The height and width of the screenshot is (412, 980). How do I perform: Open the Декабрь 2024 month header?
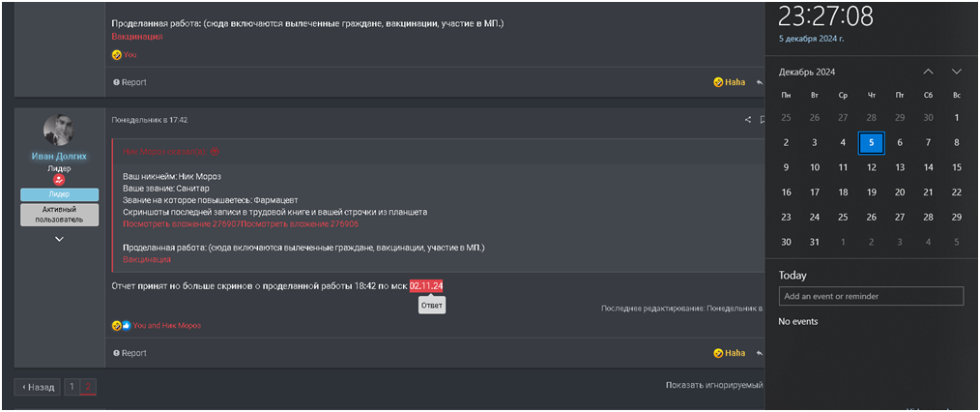pyautogui.click(x=807, y=72)
